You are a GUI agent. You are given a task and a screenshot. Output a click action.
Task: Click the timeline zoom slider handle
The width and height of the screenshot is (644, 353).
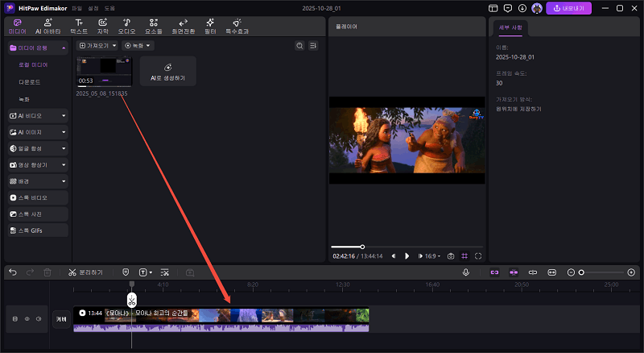point(581,272)
